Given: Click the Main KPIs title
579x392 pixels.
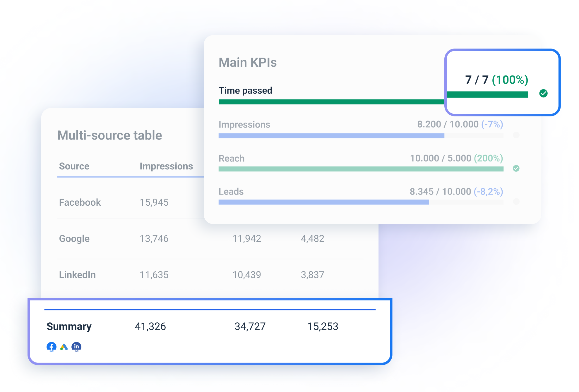Looking at the screenshot, I should (248, 63).
